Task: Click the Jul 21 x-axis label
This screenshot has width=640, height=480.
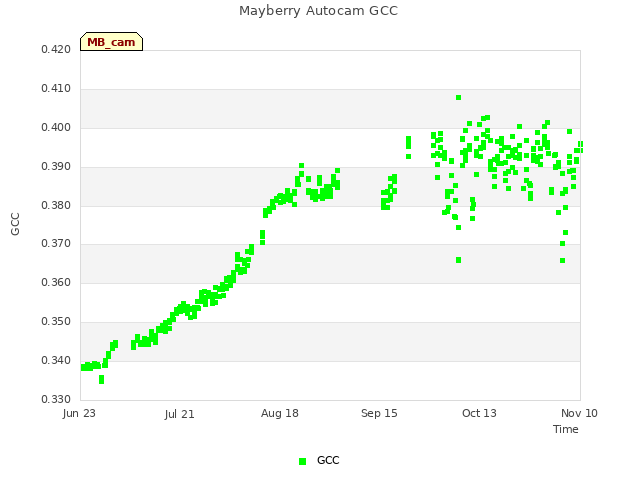Action: coord(180,414)
